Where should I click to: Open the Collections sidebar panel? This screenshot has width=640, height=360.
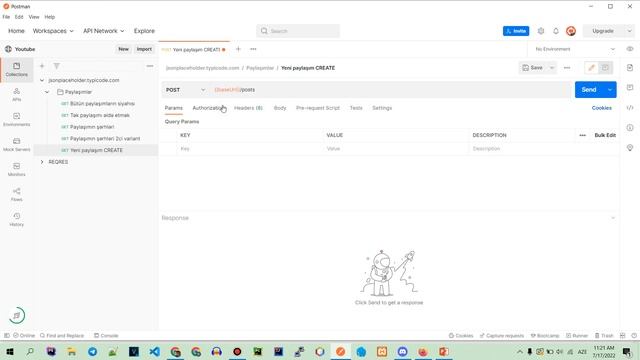16,69
